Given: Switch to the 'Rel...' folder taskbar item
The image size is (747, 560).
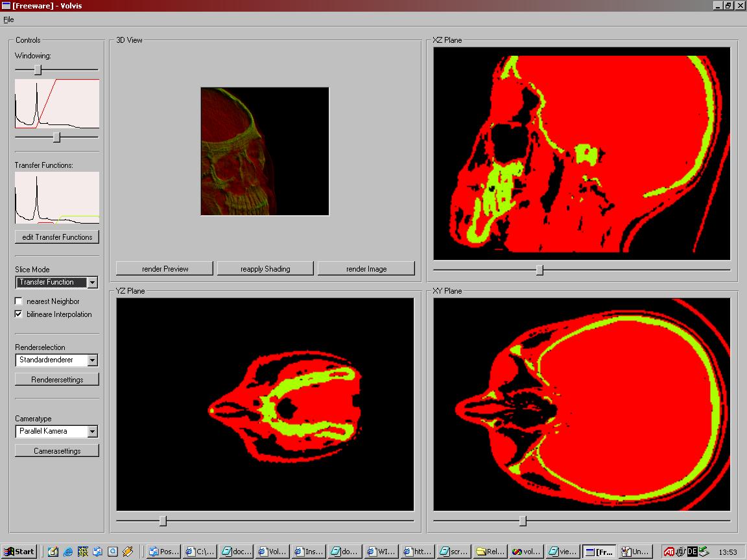Looking at the screenshot, I should pos(490,552).
